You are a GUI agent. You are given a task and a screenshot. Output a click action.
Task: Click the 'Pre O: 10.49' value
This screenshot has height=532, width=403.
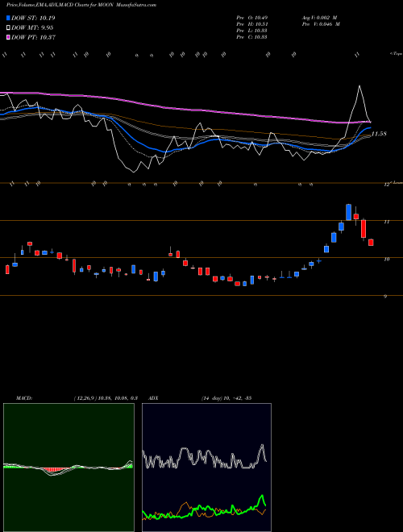point(251,18)
